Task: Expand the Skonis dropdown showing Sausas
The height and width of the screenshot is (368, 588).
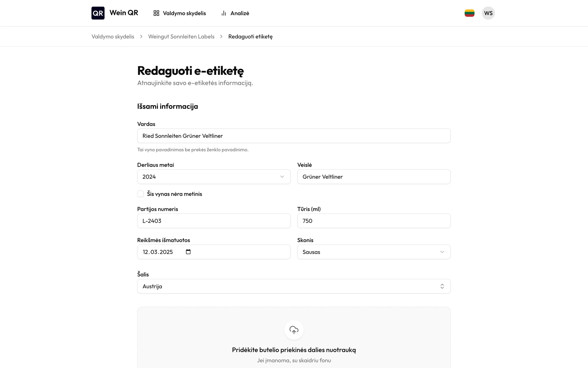Action: point(374,252)
